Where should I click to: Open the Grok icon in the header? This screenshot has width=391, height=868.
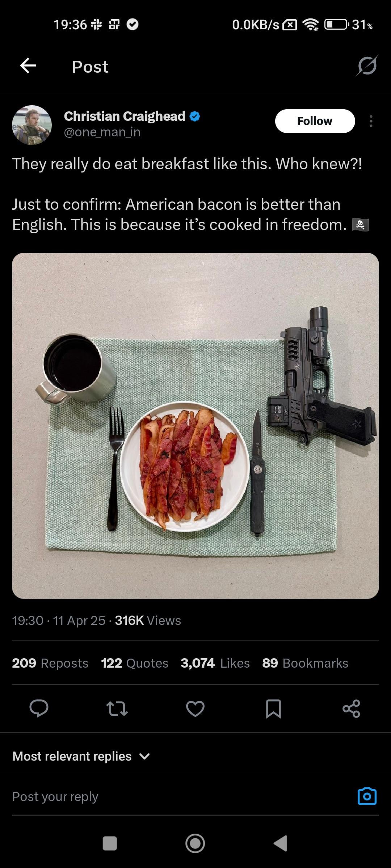tap(367, 66)
